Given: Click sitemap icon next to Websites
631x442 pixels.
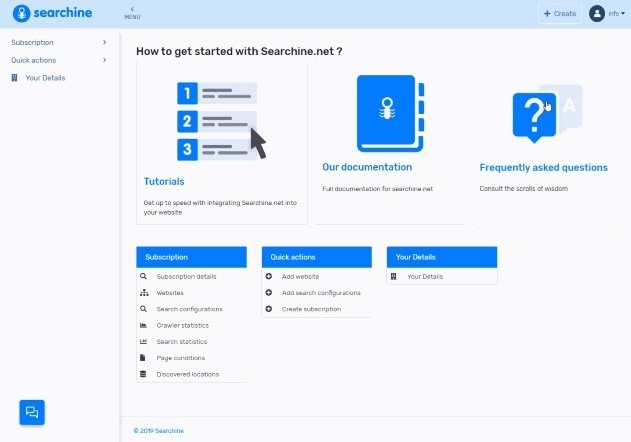Looking at the screenshot, I should point(144,293).
